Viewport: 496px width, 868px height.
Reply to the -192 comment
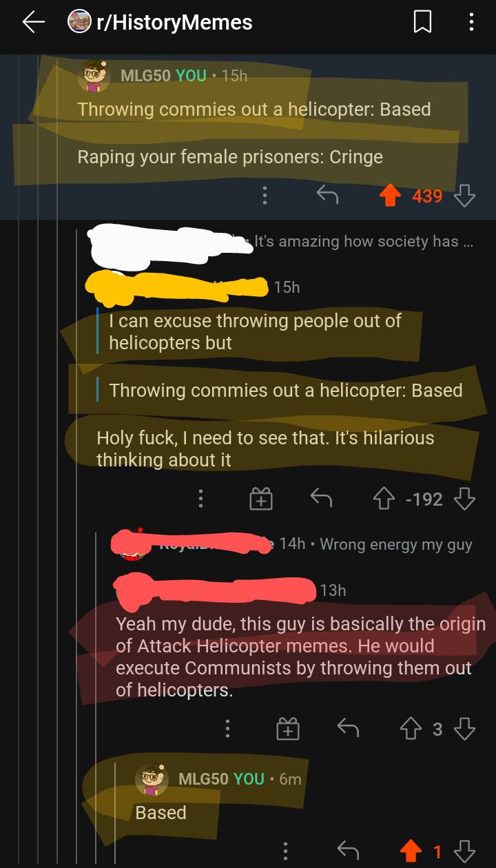pyautogui.click(x=320, y=499)
